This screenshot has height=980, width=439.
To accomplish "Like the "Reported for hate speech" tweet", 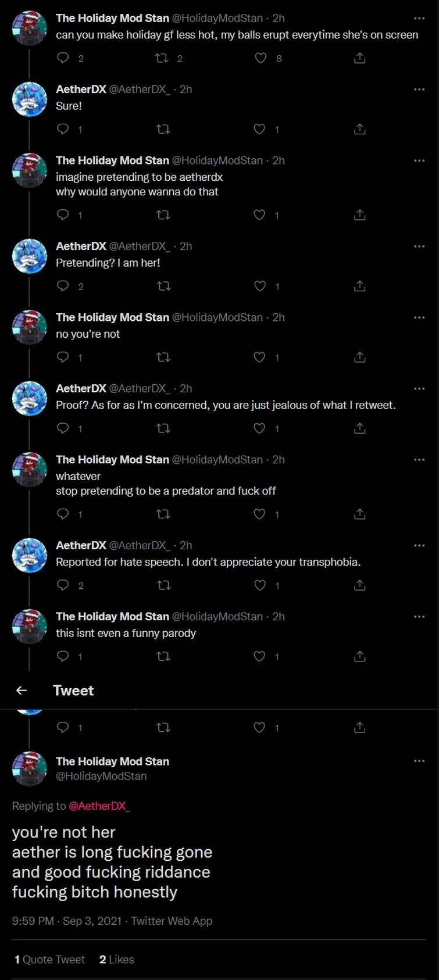I will click(260, 585).
